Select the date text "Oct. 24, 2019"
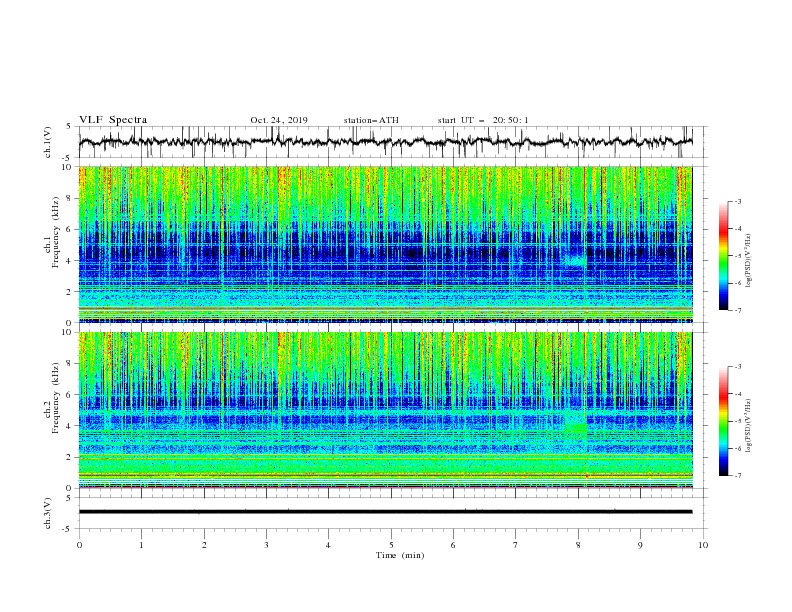The image size is (792, 612). 279,120
